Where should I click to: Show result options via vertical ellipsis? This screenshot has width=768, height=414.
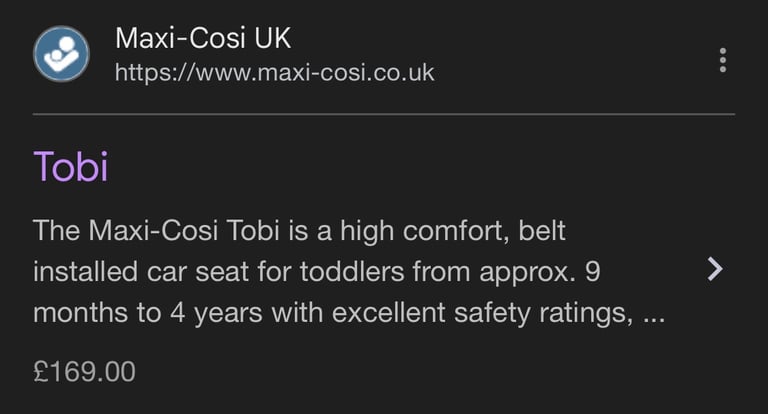pyautogui.click(x=722, y=60)
